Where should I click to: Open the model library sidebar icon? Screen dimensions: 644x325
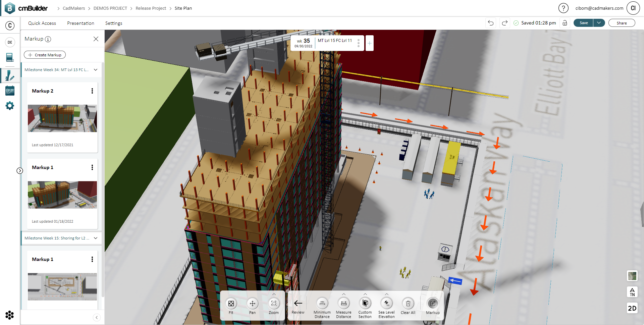[10, 58]
